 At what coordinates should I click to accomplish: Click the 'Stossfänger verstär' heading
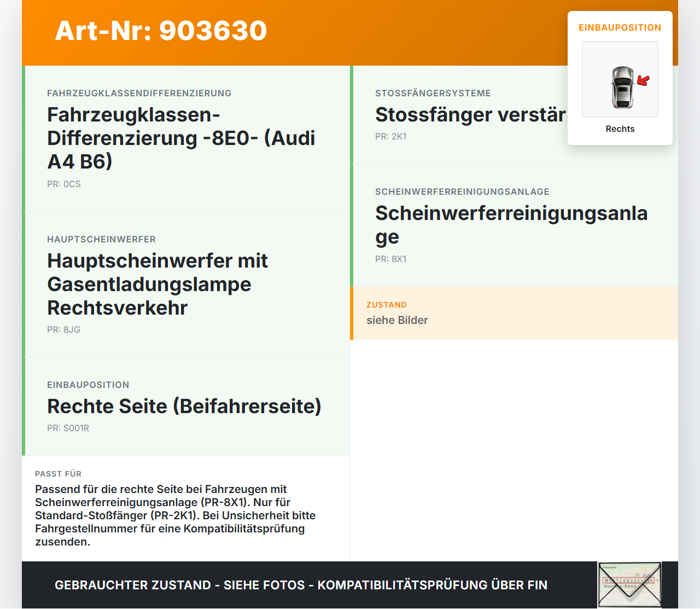point(470,114)
